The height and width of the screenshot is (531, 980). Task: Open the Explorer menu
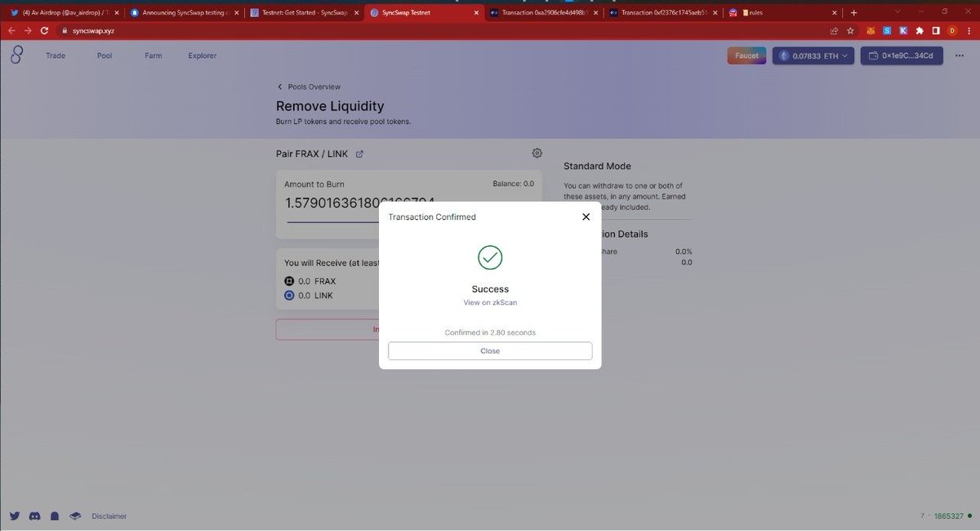[203, 56]
